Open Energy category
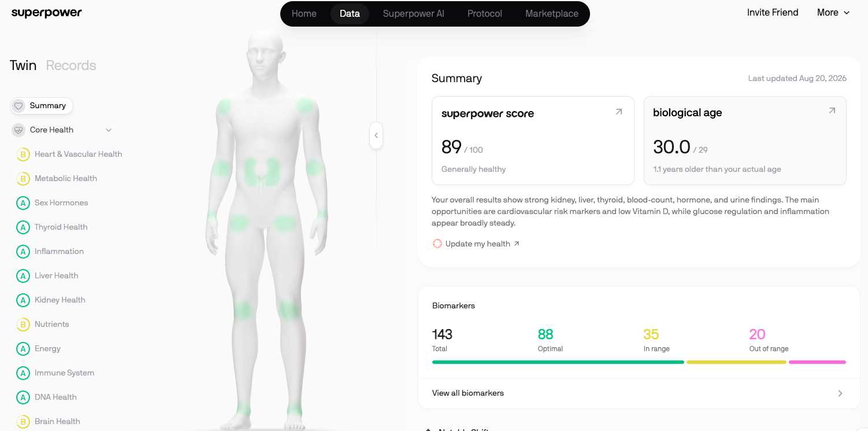Image resolution: width=868 pixels, height=431 pixels. click(x=47, y=349)
